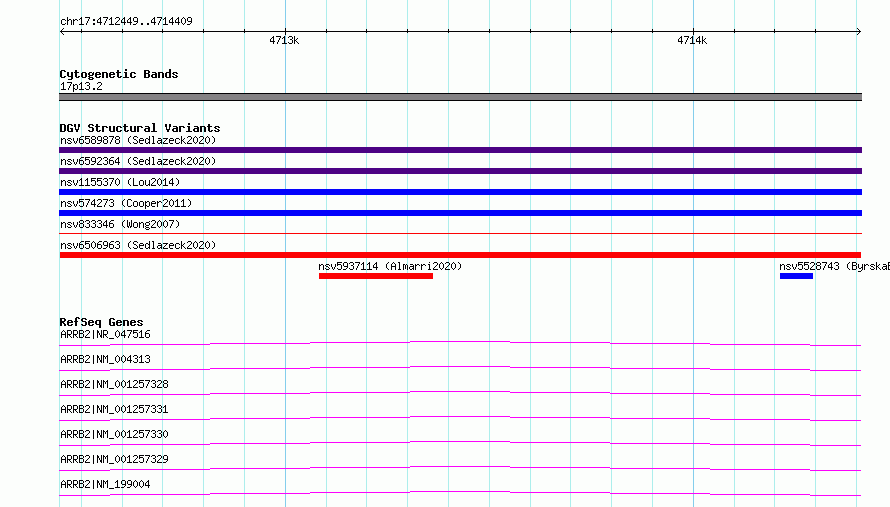Click the ARRB2|NM_001257329 transcript label
The height and width of the screenshot is (507, 890).
pos(114,459)
